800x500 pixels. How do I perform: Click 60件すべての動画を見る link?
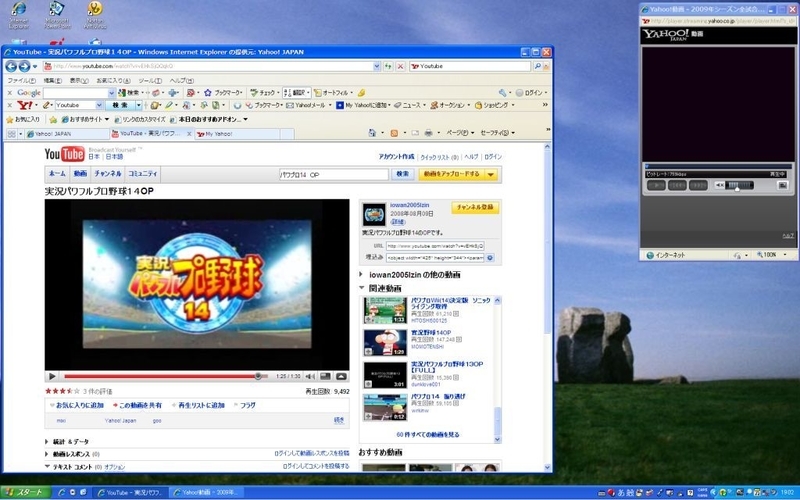[428, 435]
